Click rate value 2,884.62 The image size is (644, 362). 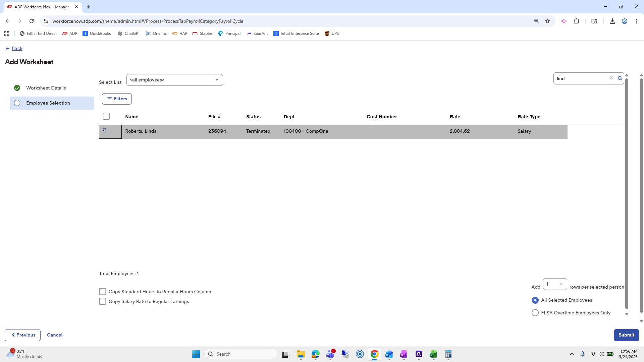click(x=460, y=131)
